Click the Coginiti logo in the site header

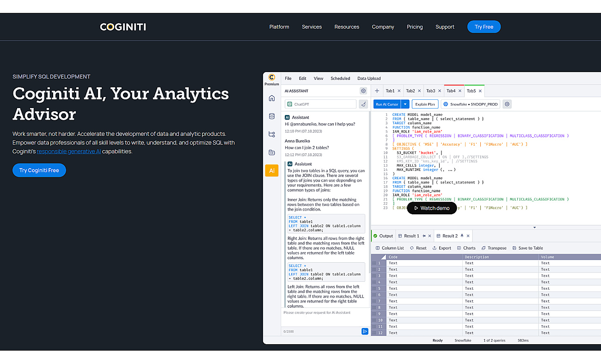point(123,27)
